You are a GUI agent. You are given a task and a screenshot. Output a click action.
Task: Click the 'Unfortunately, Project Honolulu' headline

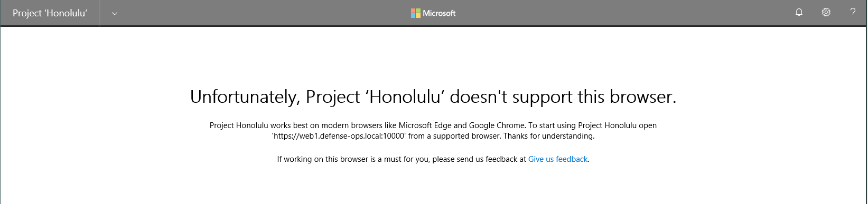[x=433, y=97]
